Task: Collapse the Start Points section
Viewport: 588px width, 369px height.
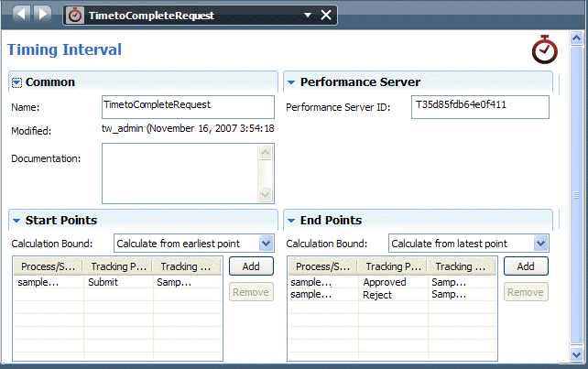Action: pos(16,221)
